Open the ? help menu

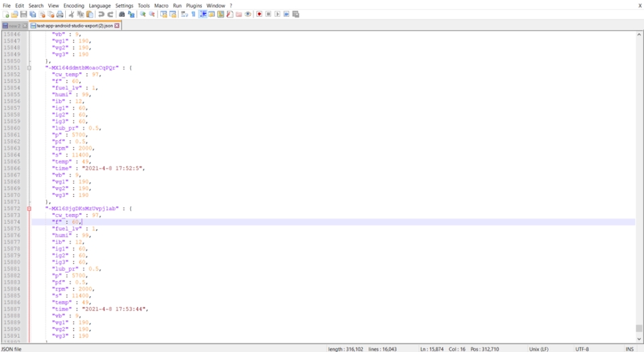click(x=231, y=5)
